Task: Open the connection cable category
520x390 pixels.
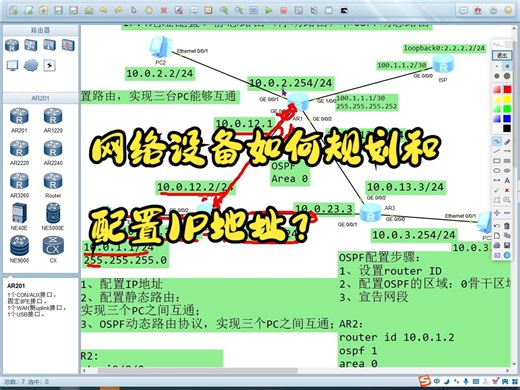Action: pos(49,65)
